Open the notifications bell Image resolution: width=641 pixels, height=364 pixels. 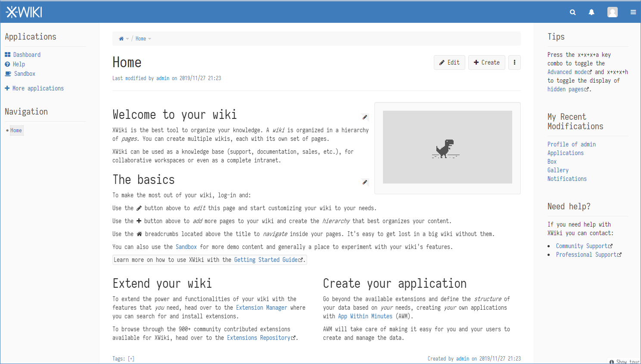[x=591, y=12]
